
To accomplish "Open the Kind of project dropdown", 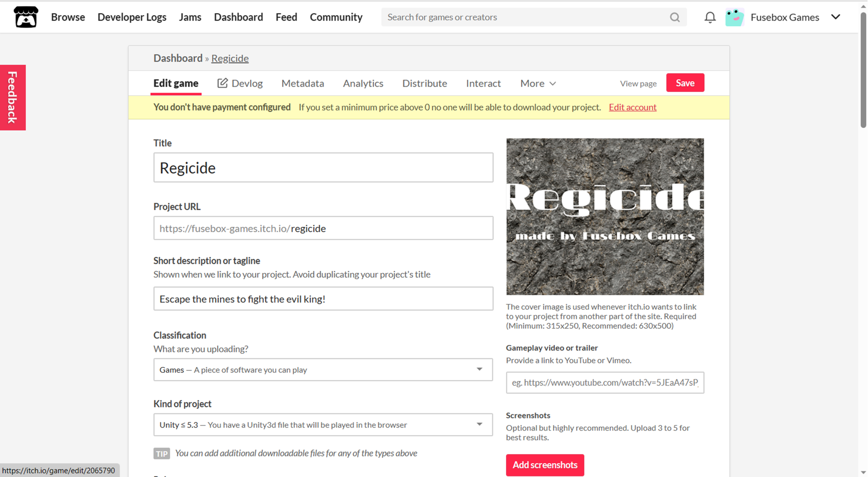I will [323, 425].
